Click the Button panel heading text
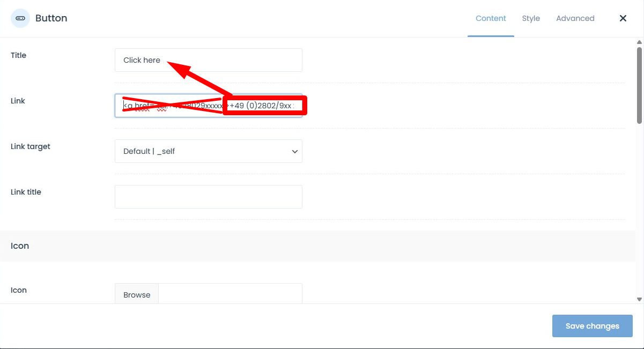The height and width of the screenshot is (349, 644). (x=51, y=18)
